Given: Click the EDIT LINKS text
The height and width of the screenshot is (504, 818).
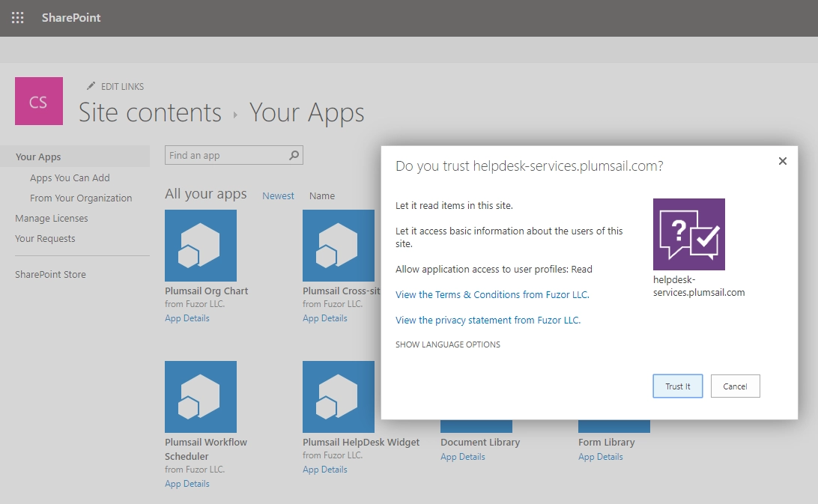Looking at the screenshot, I should coord(122,87).
